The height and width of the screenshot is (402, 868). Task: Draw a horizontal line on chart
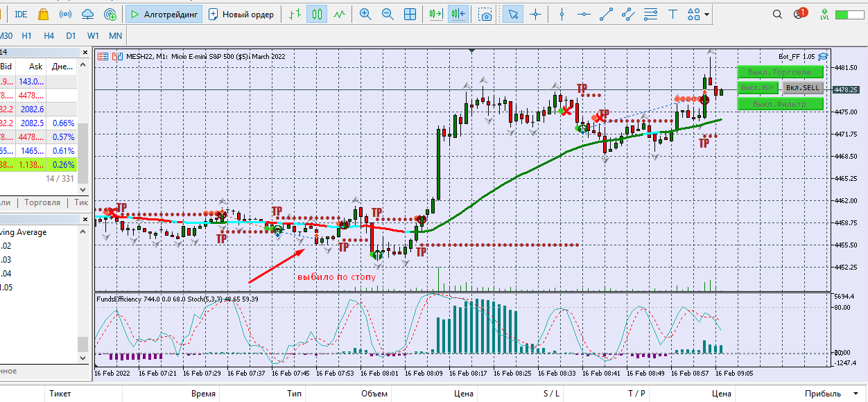tap(584, 14)
